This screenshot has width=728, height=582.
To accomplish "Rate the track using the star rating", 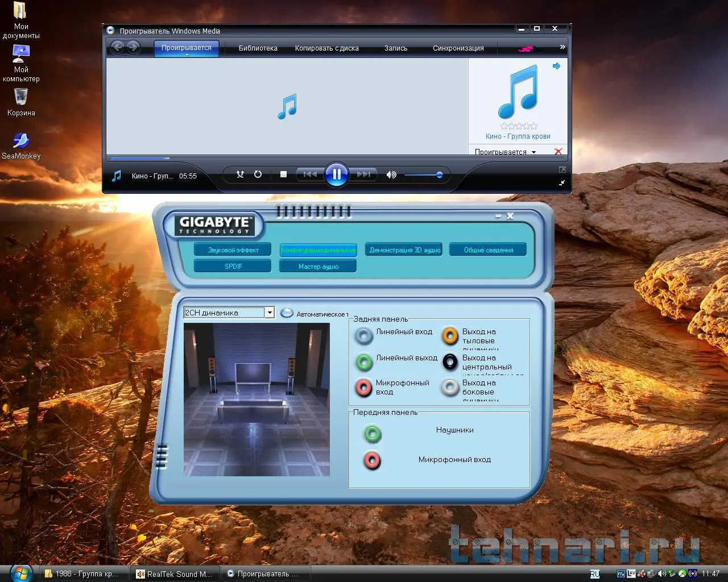I will pyautogui.click(x=518, y=126).
